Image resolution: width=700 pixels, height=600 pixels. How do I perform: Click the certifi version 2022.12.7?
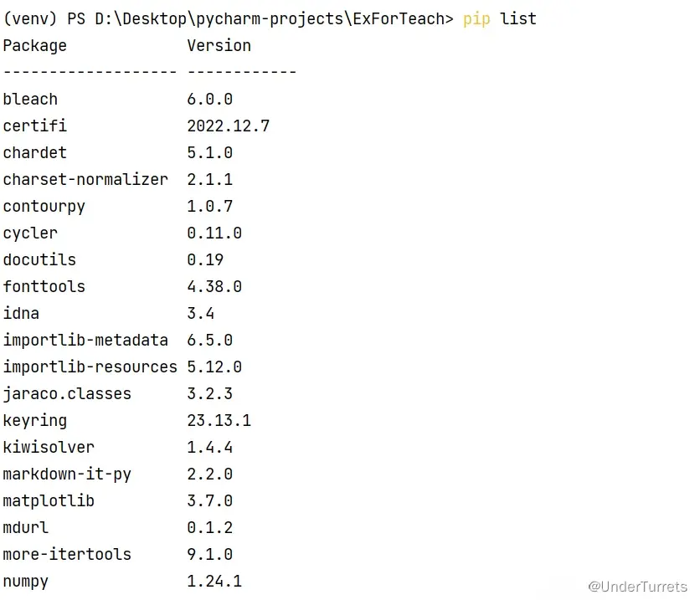tap(228, 126)
